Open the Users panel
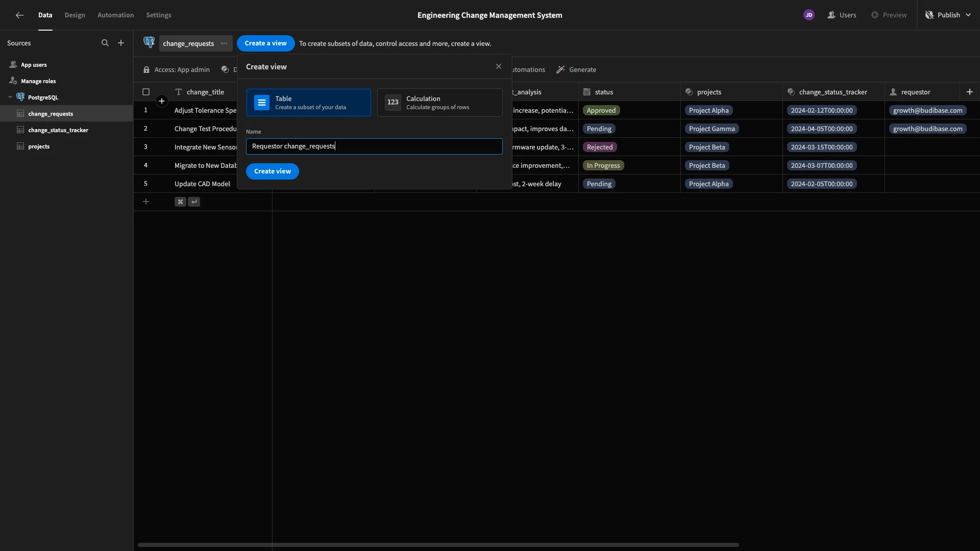The image size is (980, 551). click(842, 15)
